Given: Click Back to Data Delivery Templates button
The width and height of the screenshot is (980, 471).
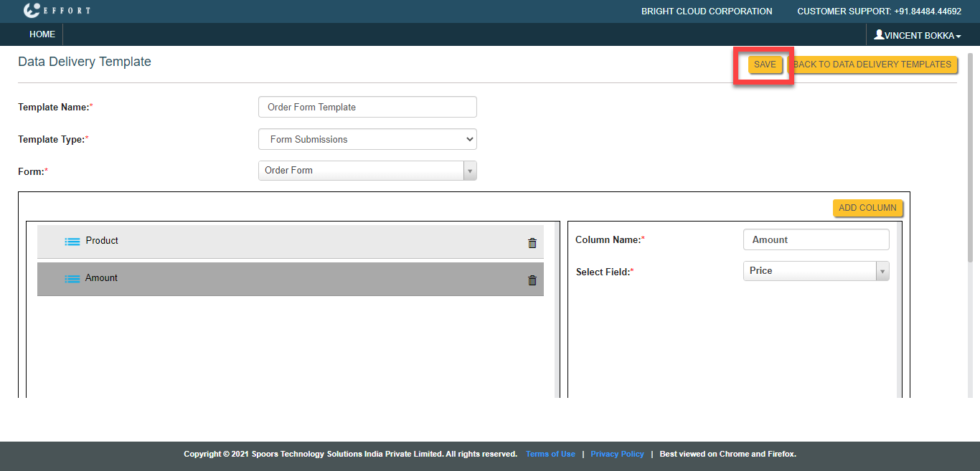Looking at the screenshot, I should 872,65.
